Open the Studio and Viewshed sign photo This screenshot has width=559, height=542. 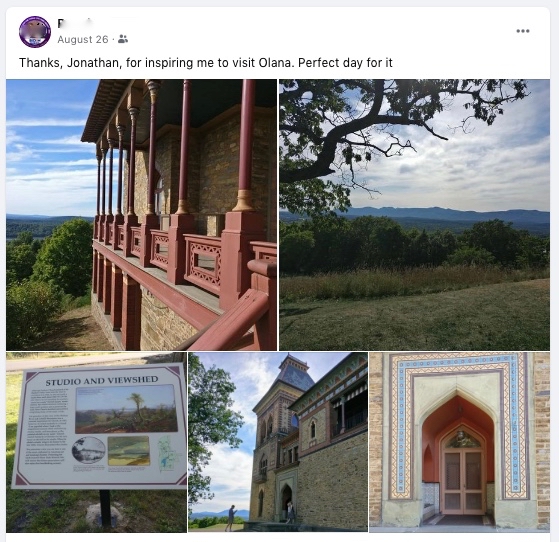pyautogui.click(x=96, y=442)
